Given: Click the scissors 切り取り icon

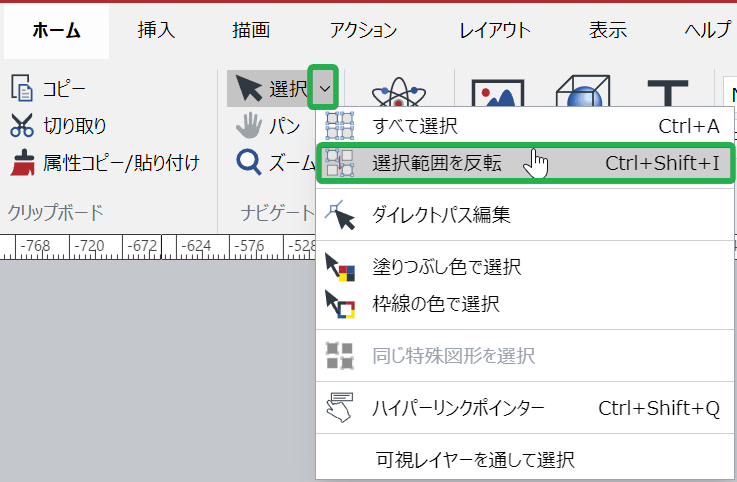Looking at the screenshot, I should (22, 126).
